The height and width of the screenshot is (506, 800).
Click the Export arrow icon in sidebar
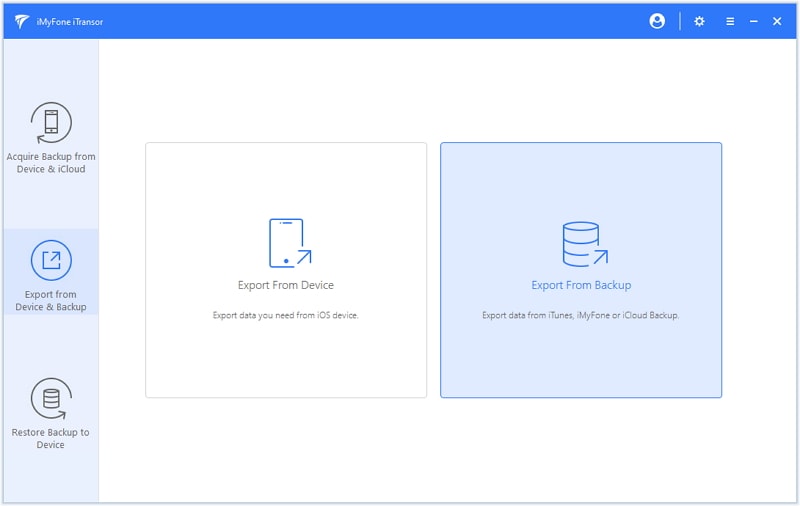tap(51, 261)
